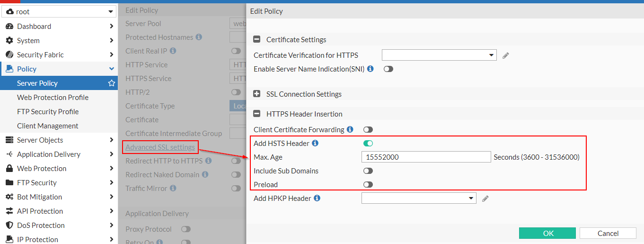Click the favorite star icon on Server Policy
Image resolution: width=644 pixels, height=244 pixels.
point(112,83)
